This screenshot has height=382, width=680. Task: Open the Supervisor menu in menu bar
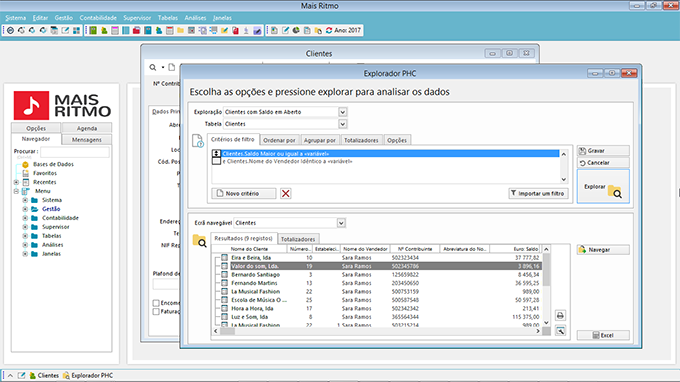point(137,18)
